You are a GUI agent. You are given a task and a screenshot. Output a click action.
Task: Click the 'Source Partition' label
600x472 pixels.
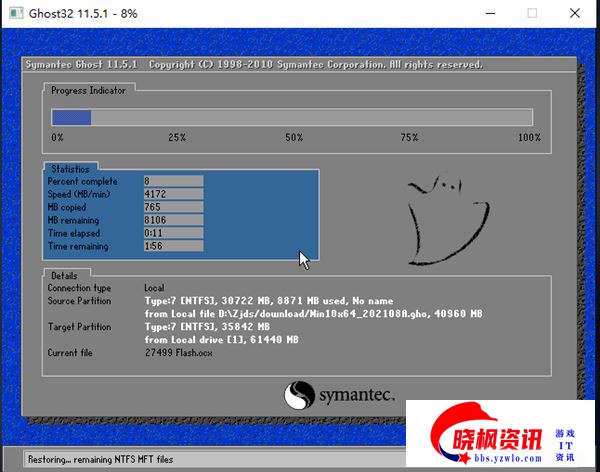pos(79,301)
